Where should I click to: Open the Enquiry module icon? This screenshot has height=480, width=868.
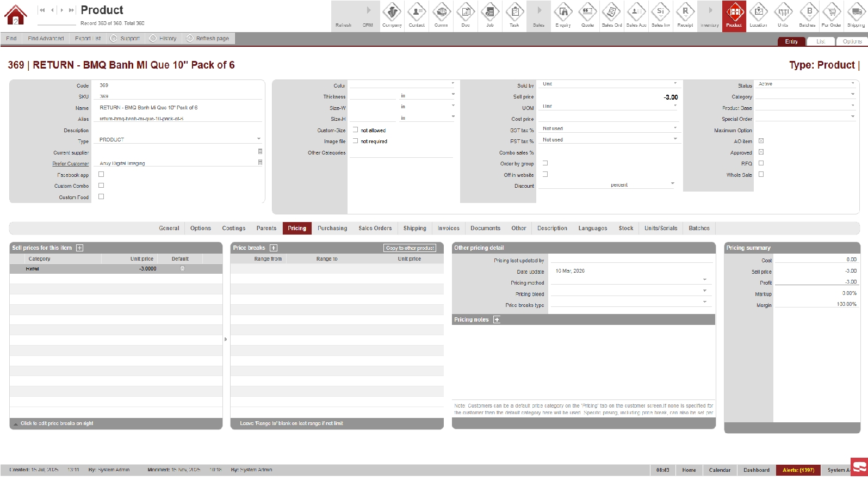[563, 15]
